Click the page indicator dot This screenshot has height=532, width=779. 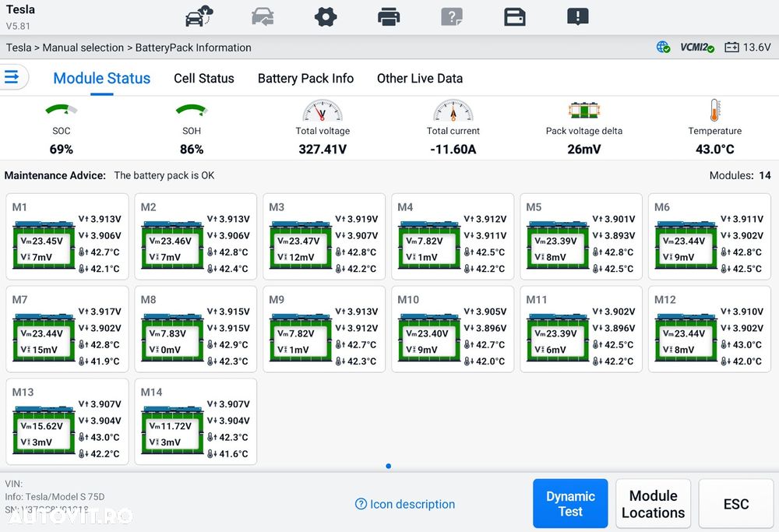[x=389, y=466]
